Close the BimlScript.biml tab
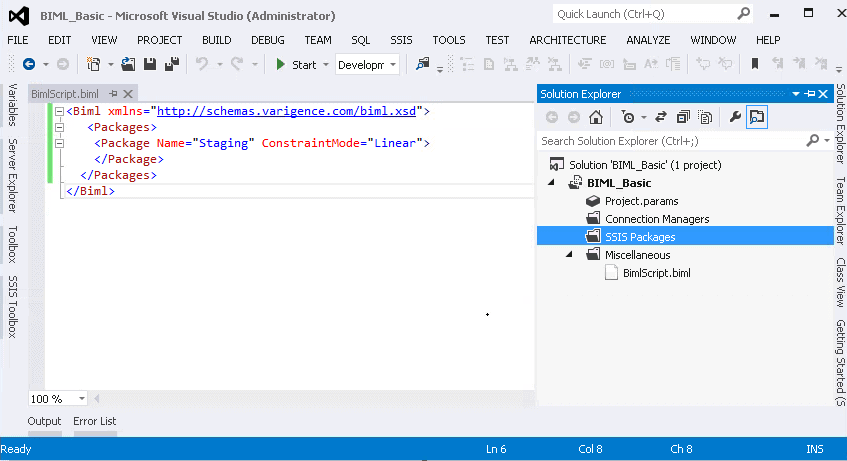 click(x=128, y=94)
